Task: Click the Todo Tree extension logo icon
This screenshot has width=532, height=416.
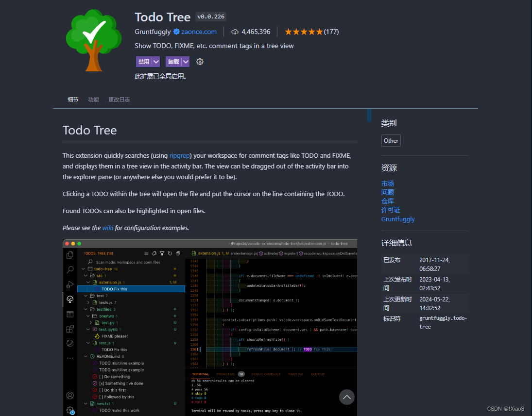Action: pyautogui.click(x=94, y=40)
